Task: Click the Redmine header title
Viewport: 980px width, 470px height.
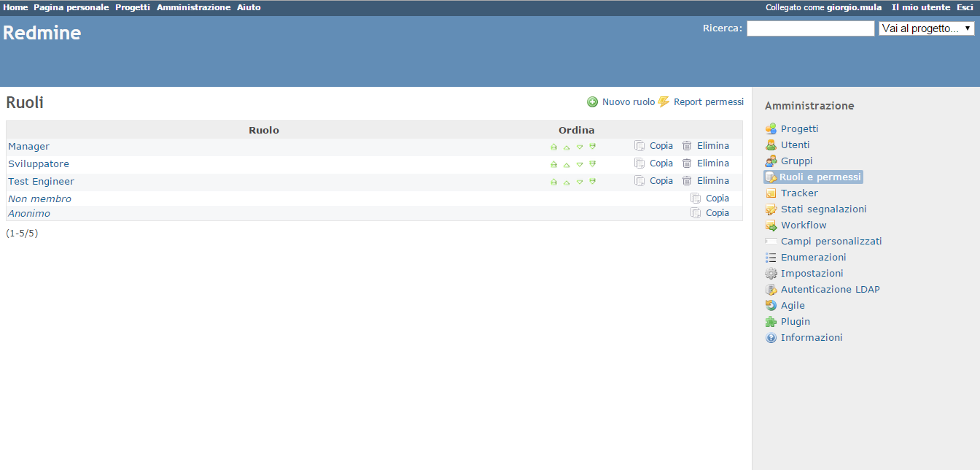Action: [42, 33]
